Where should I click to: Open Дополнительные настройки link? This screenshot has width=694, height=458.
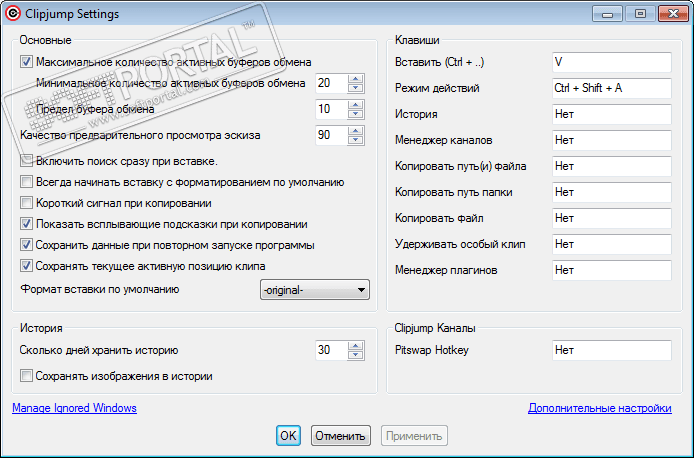tap(600, 408)
